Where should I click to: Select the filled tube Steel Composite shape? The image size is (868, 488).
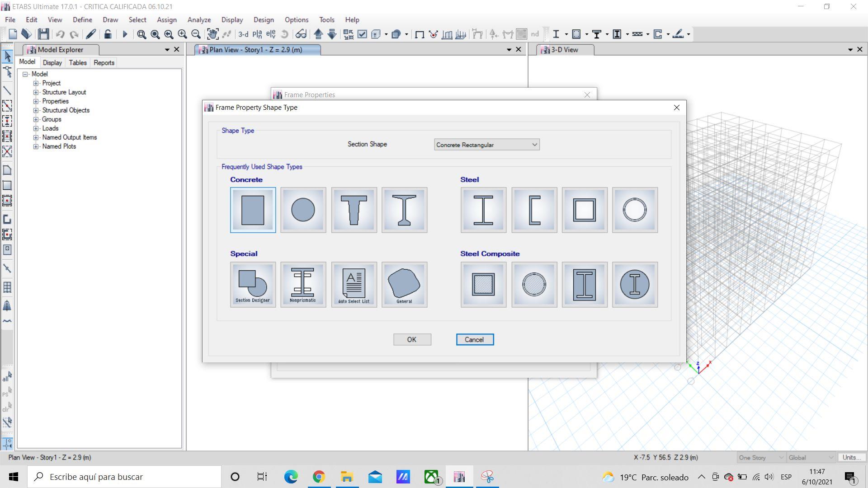pyautogui.click(x=483, y=285)
